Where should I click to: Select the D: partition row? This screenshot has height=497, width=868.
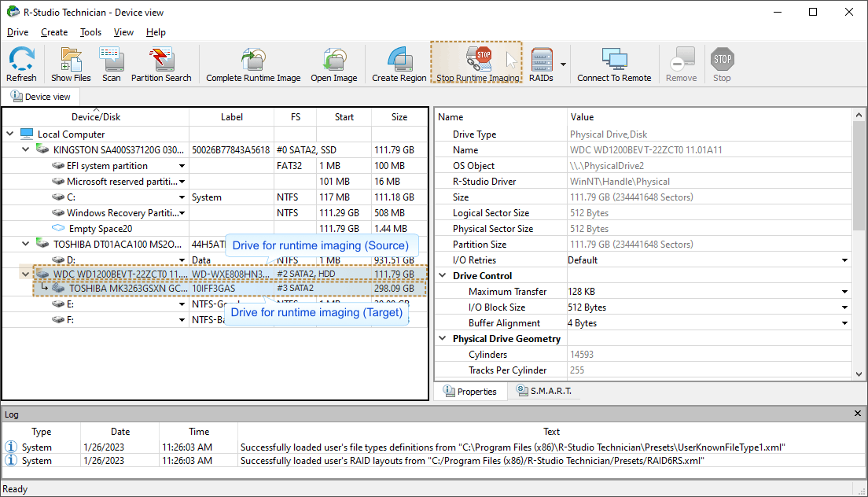215,260
